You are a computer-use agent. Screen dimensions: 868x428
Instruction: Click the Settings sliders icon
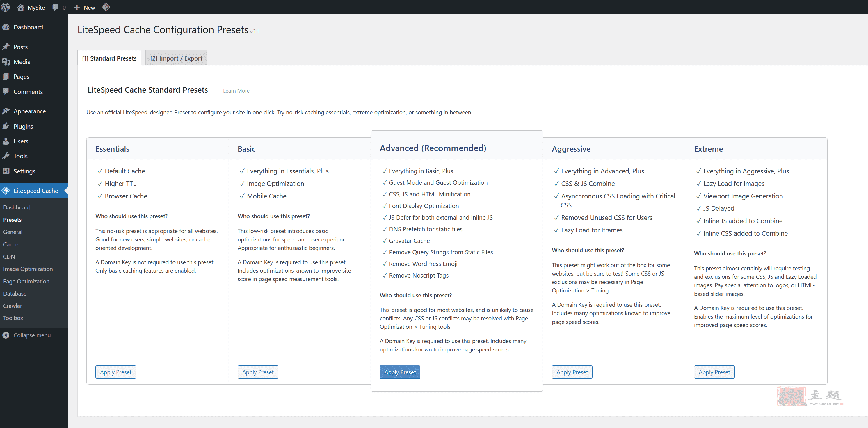tap(6, 171)
